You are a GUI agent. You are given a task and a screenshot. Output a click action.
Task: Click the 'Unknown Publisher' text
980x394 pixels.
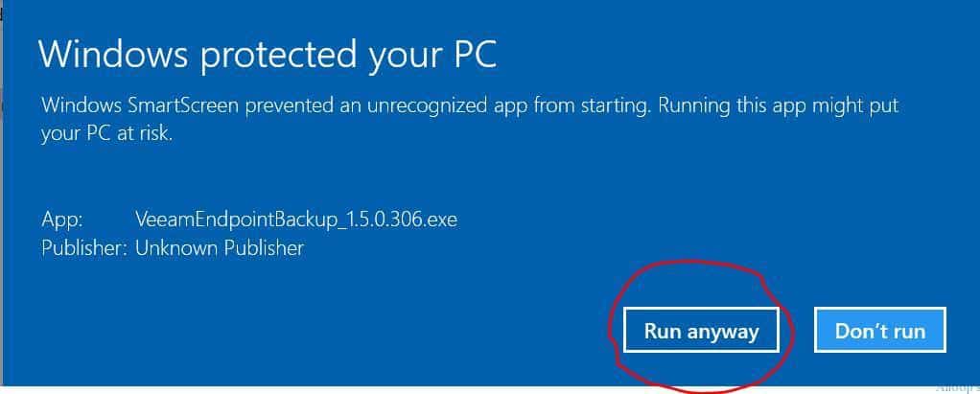[x=220, y=248]
